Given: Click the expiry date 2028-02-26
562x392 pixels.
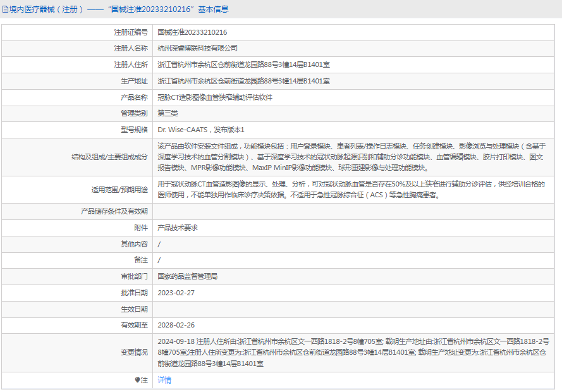Looking at the screenshot, I should click(x=176, y=326).
